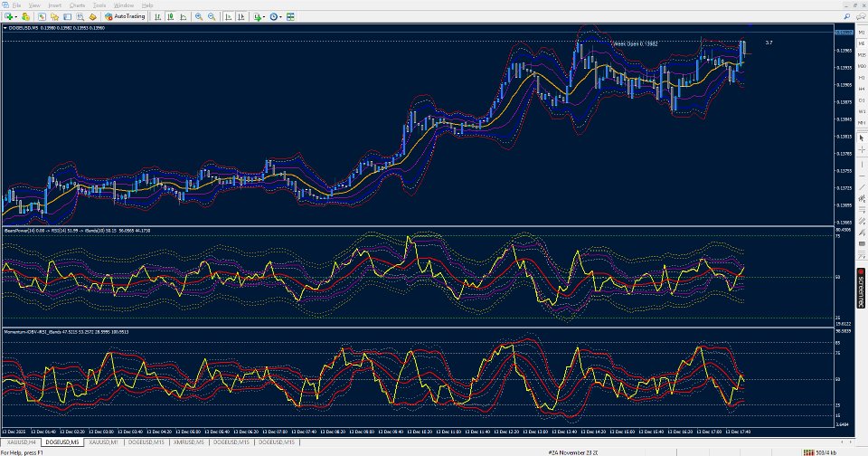This screenshot has width=868, height=456.
Task: Zoom out of the chart
Action: [x=212, y=16]
